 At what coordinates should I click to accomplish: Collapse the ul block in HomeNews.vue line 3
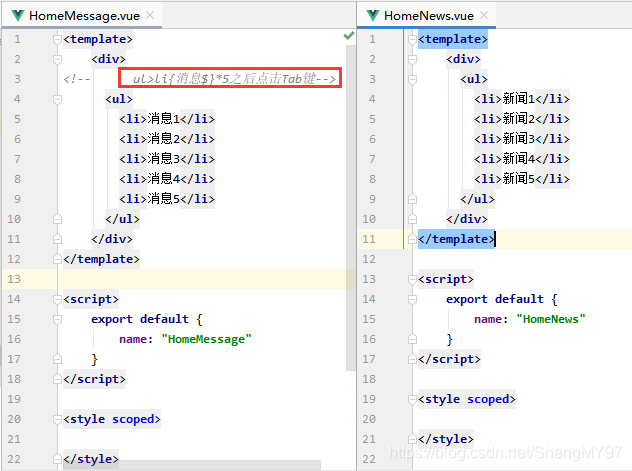tap(412, 79)
